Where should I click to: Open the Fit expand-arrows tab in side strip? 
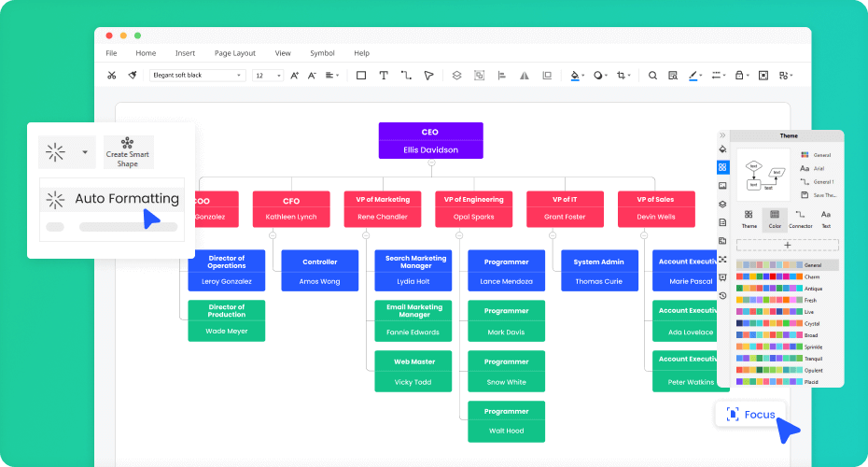pos(722,260)
